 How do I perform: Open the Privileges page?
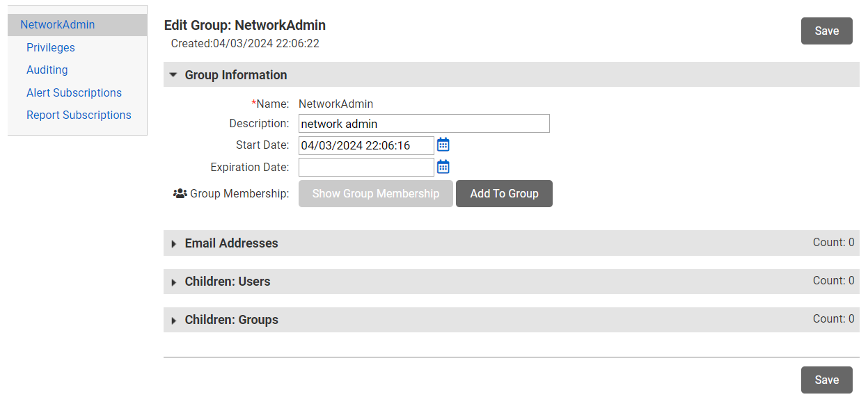[51, 48]
